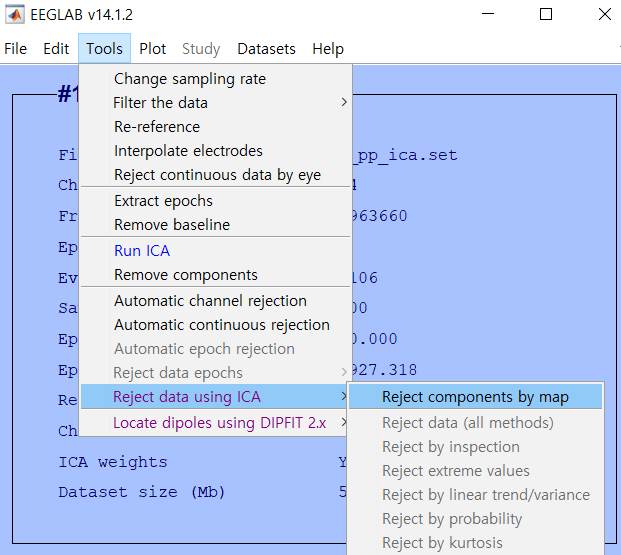Choose Remove baseline
This screenshot has height=555, width=621.
click(x=216, y=225)
